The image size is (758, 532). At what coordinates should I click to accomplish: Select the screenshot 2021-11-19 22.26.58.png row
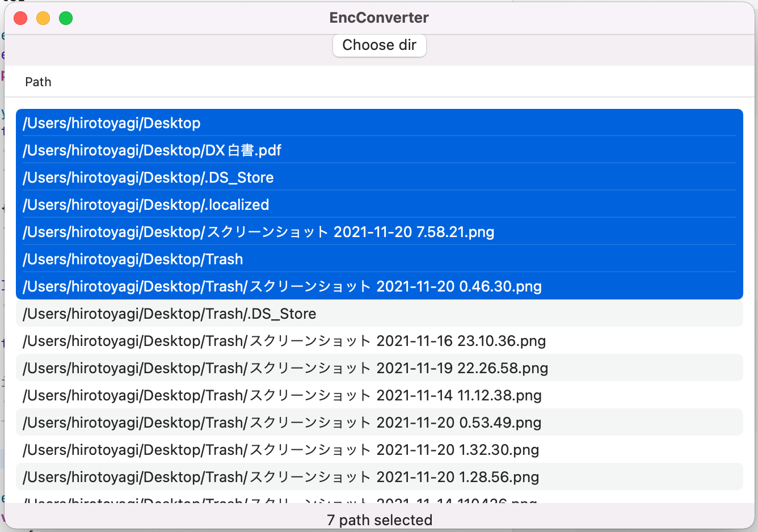point(285,368)
